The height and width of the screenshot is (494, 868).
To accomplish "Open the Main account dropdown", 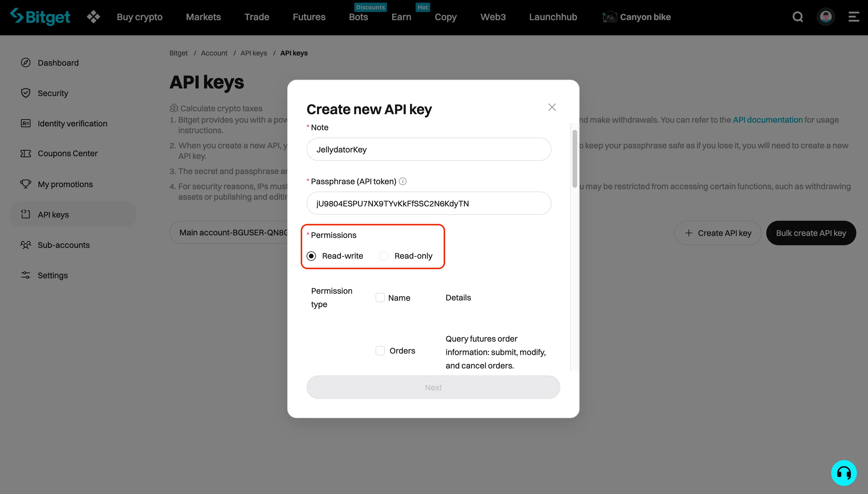I will tap(229, 232).
